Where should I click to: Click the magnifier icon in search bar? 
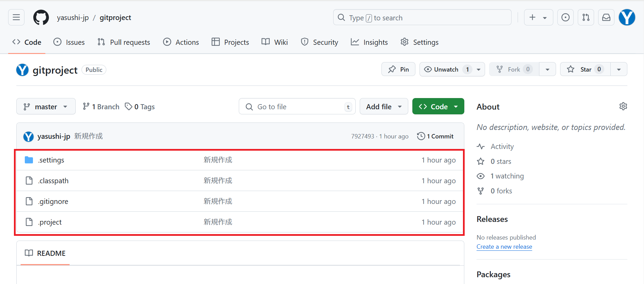pos(341,18)
